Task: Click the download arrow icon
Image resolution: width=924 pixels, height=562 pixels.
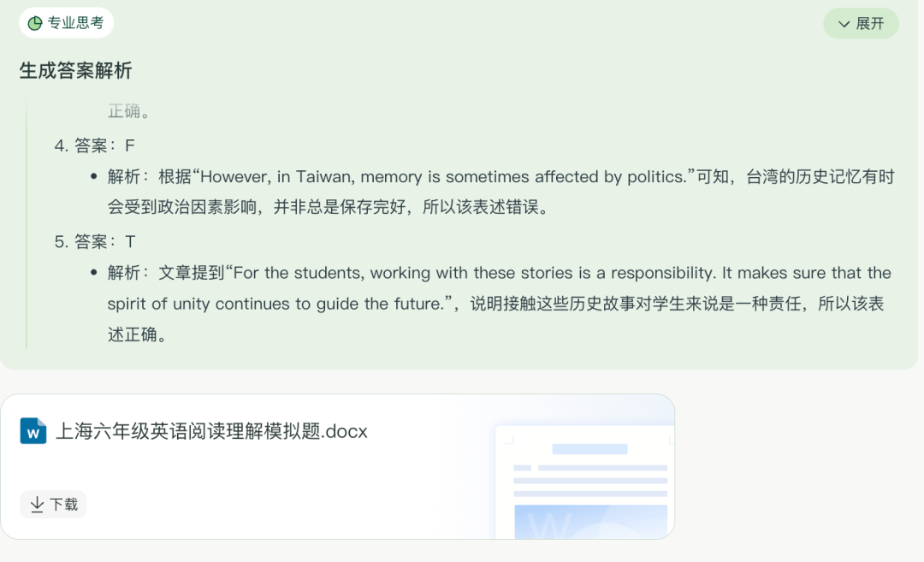Action: (37, 505)
